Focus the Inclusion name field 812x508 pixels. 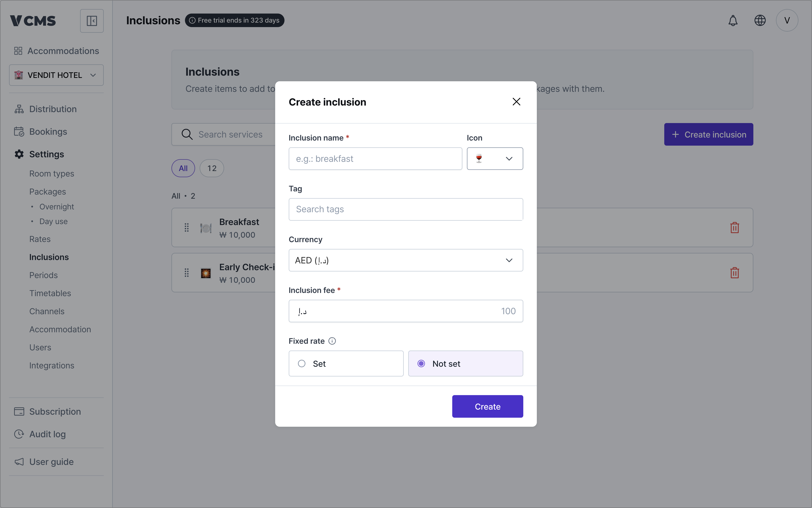pyautogui.click(x=375, y=159)
